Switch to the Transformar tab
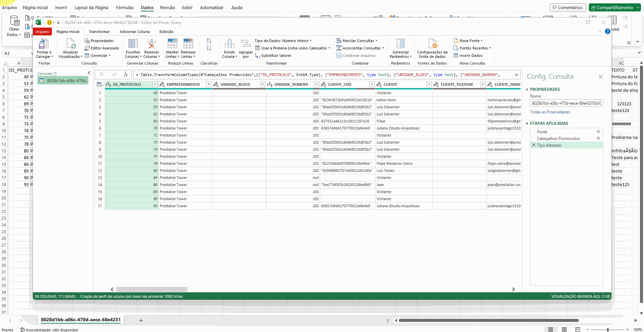 (99, 32)
